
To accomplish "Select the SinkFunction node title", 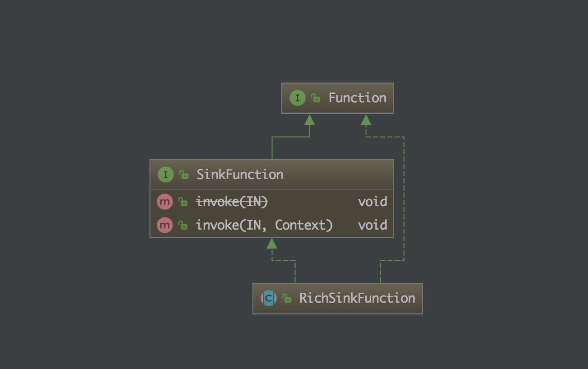I will tap(239, 175).
